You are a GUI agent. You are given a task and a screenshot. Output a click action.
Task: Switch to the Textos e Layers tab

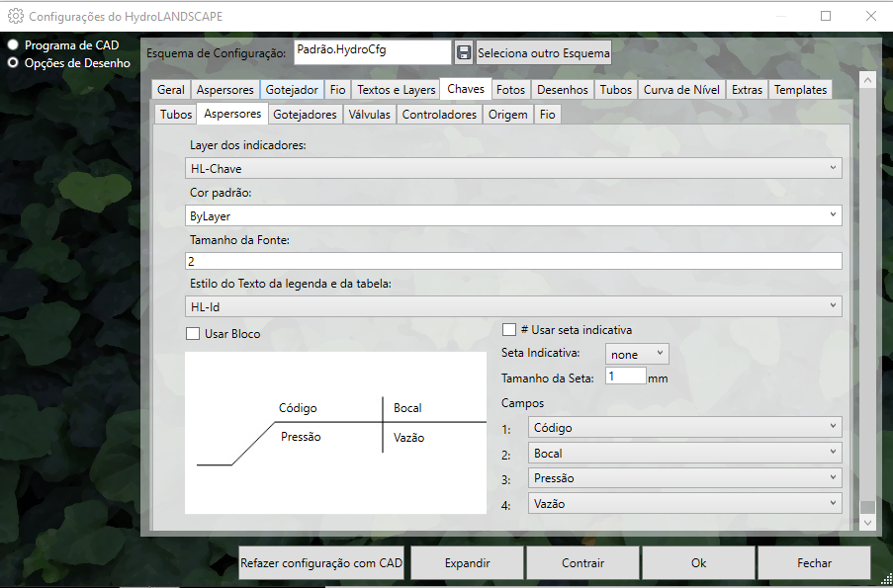(396, 90)
